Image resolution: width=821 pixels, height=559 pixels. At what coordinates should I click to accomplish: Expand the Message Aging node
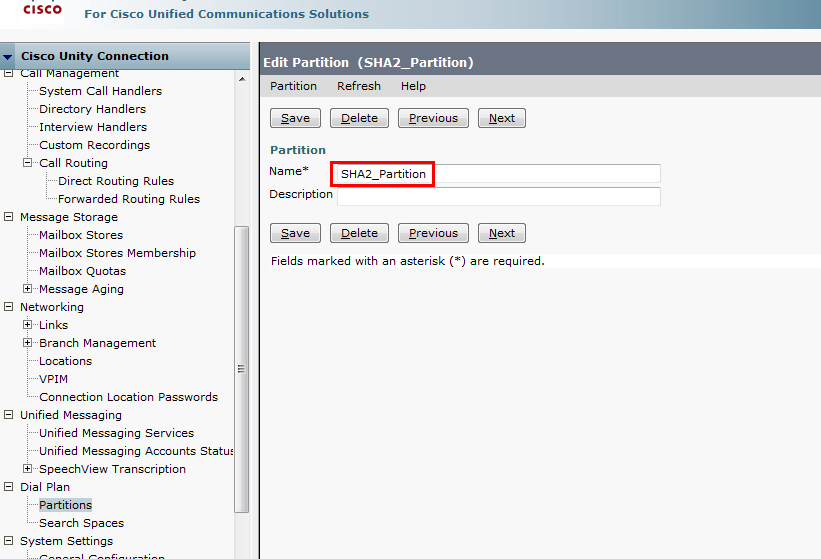tap(28, 289)
